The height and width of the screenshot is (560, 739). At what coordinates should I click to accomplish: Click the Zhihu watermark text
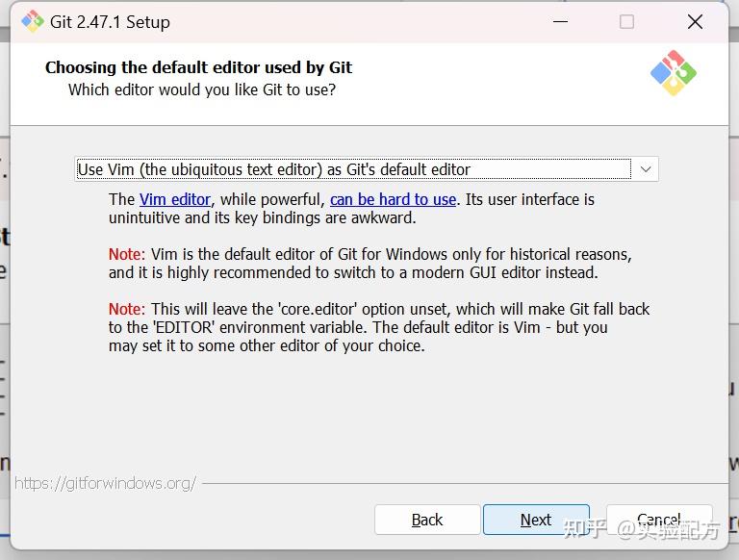[x=641, y=528]
